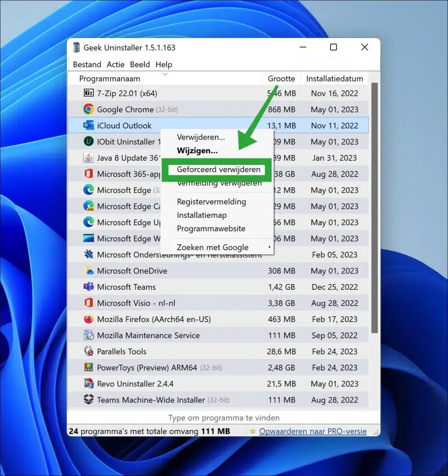Click the program search field

click(x=223, y=418)
